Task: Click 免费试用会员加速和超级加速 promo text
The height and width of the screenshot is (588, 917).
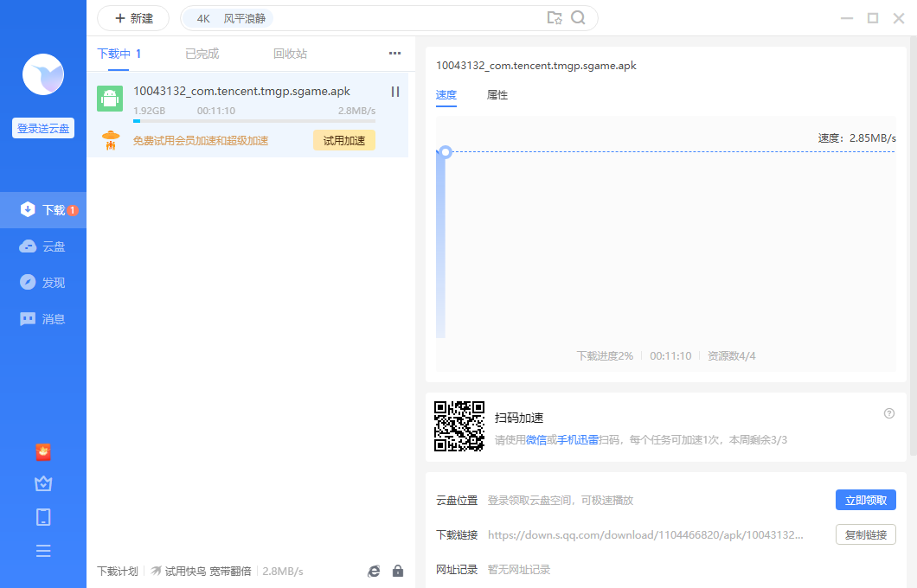Action: coord(201,141)
